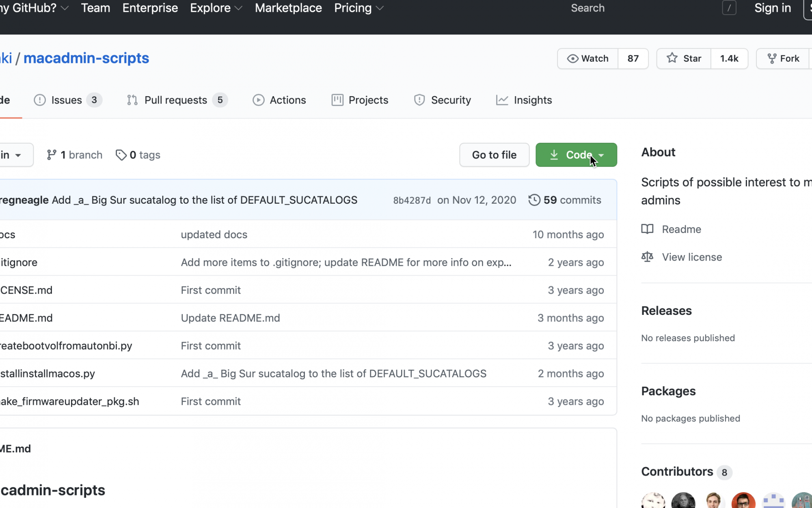This screenshot has width=812, height=508.
Task: Click the '3 months ago' timestamp
Action: pyautogui.click(x=570, y=318)
